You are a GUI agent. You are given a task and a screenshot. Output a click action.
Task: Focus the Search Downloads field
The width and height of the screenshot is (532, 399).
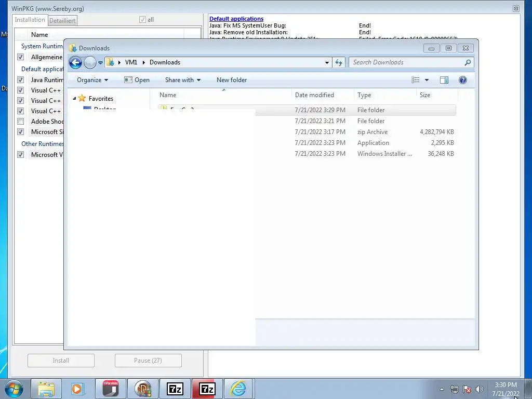click(x=407, y=62)
